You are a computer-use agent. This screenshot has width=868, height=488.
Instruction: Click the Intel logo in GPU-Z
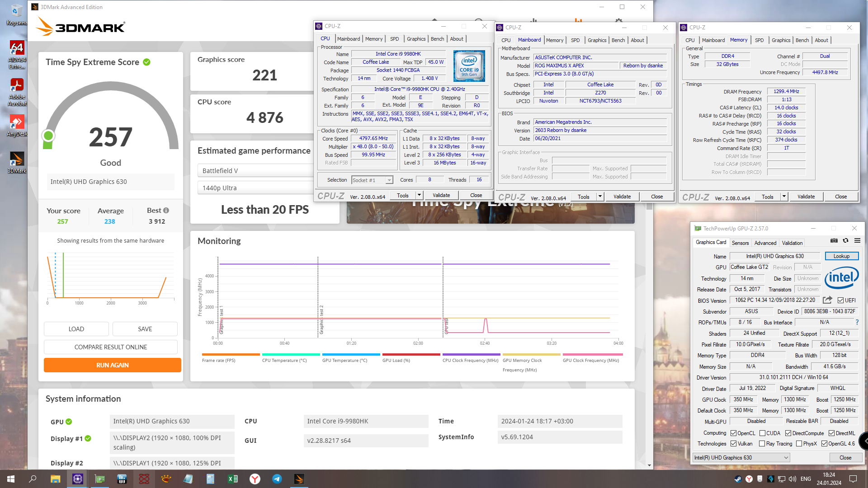(841, 278)
